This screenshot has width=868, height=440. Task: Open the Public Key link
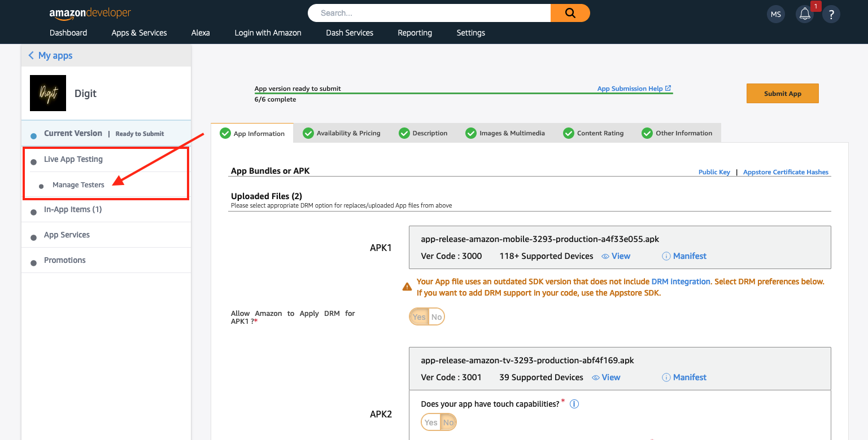pyautogui.click(x=714, y=172)
